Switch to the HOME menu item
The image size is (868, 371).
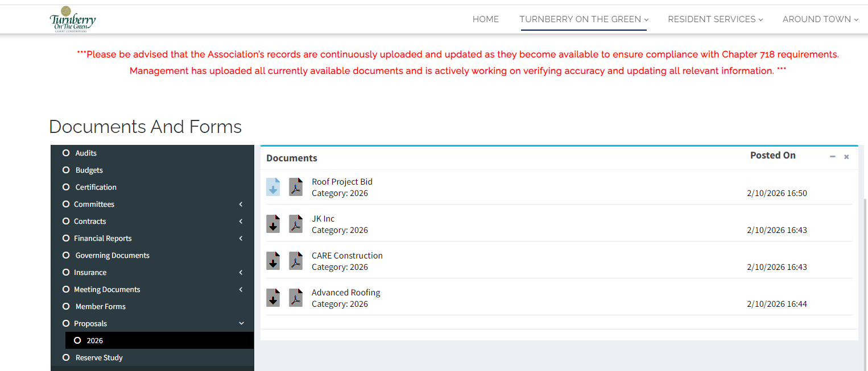[485, 19]
